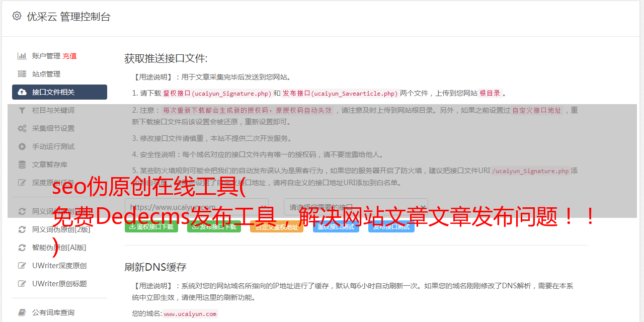Click the orange 自定义鉴权地址 button

(x=277, y=226)
